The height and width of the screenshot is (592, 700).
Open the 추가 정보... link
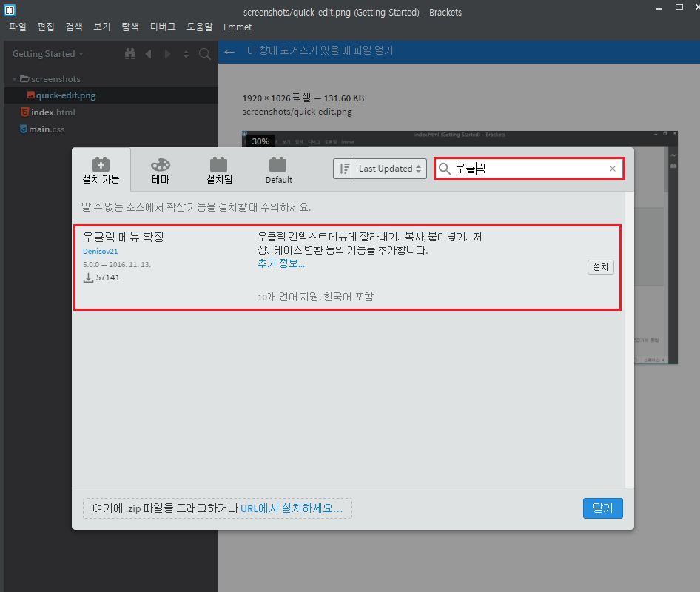tap(281, 263)
